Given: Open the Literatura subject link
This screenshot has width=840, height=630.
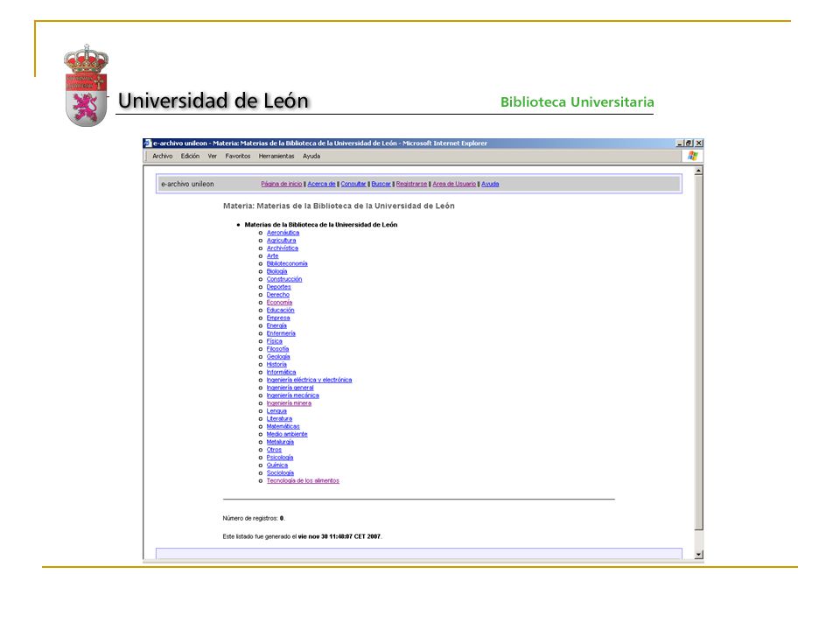Looking at the screenshot, I should (x=280, y=419).
